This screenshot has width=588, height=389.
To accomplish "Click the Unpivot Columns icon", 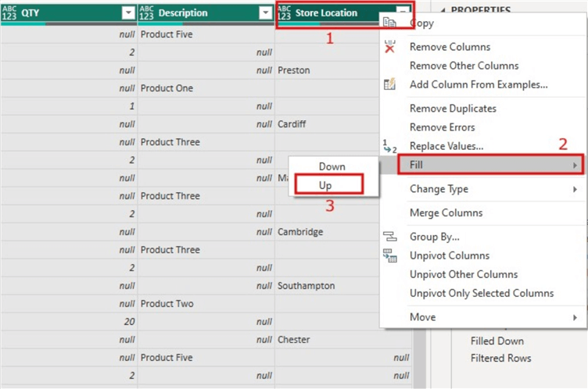I will pyautogui.click(x=389, y=255).
